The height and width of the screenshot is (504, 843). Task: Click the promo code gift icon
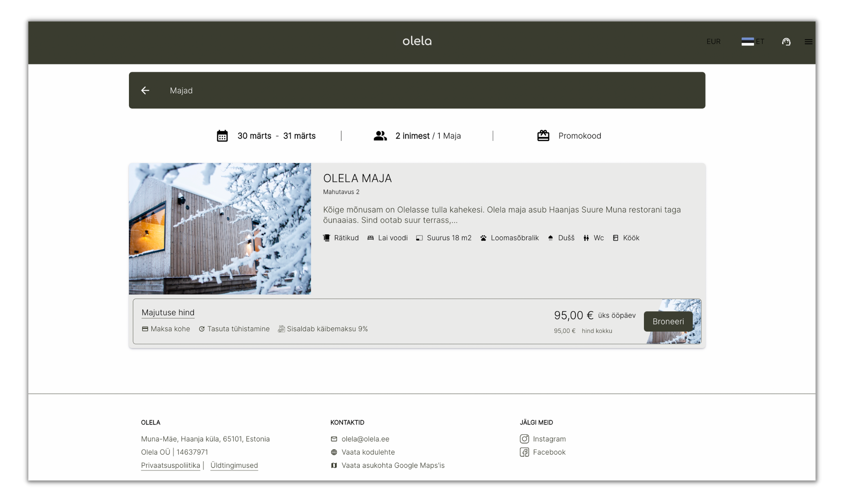point(543,136)
